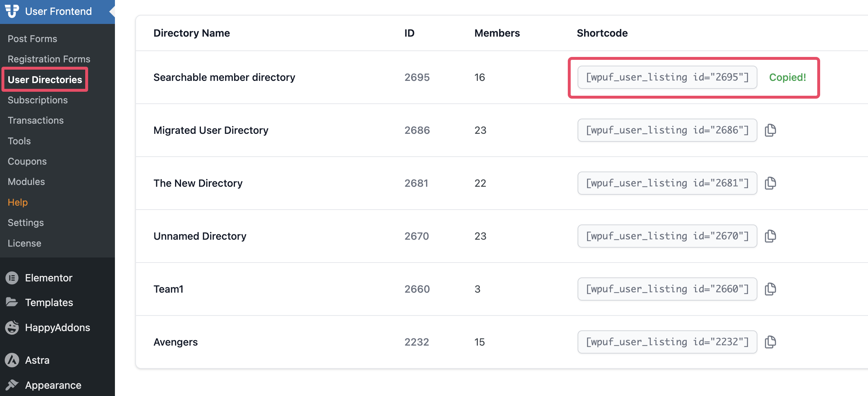Click the Astra logo icon
Image resolution: width=868 pixels, height=396 pixels.
12,360
